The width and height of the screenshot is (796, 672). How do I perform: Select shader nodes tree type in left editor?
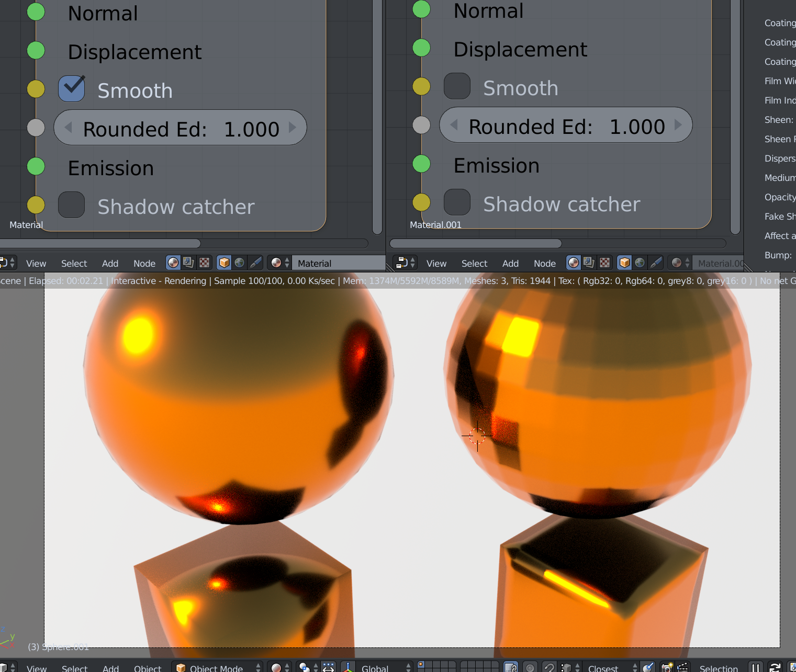(173, 263)
